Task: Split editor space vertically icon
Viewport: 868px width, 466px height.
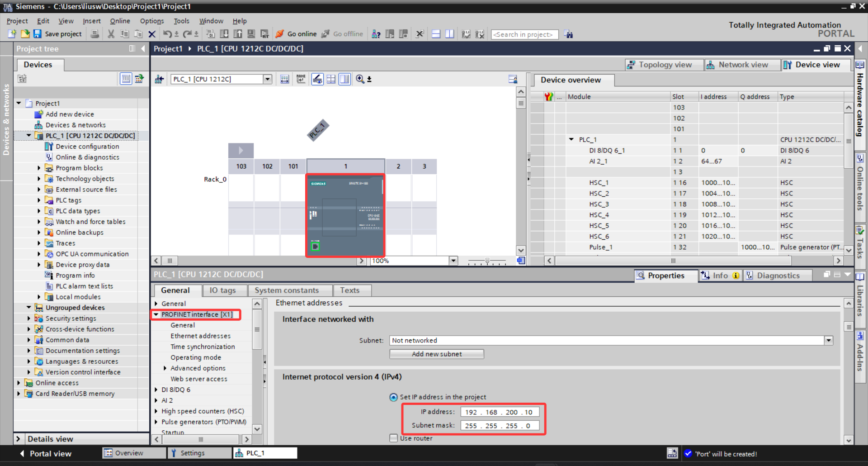Action: 449,34
